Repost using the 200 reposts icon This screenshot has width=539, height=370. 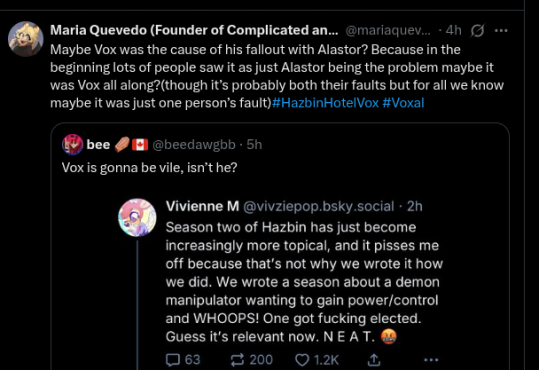tap(237, 360)
